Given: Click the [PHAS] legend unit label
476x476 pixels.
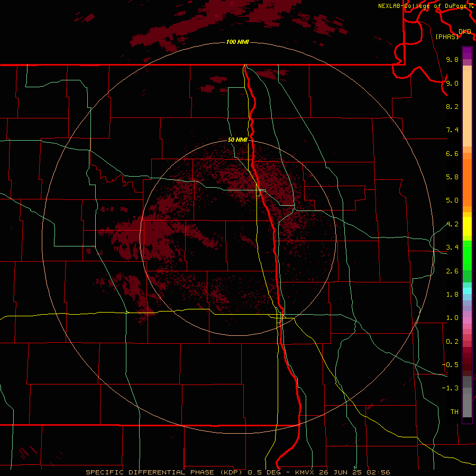Looking at the screenshot, I should 447,37.
